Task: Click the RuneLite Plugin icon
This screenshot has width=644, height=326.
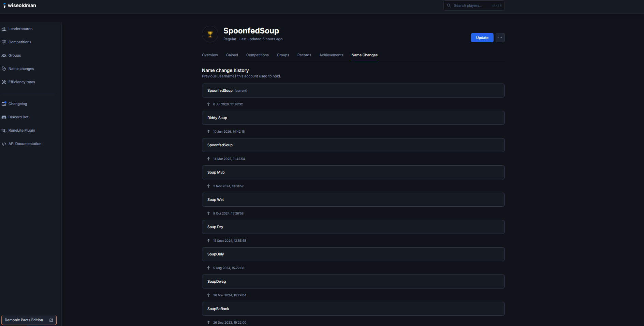Action: point(4,131)
